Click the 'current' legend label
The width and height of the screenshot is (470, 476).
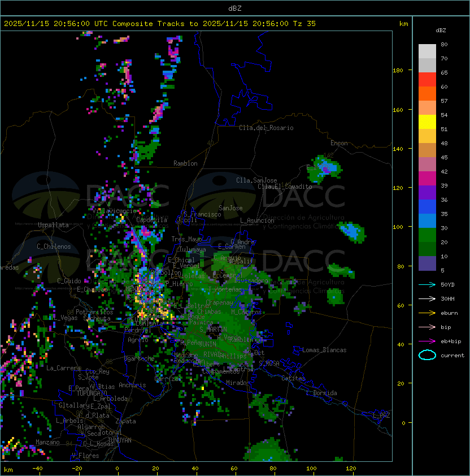(x=452, y=356)
